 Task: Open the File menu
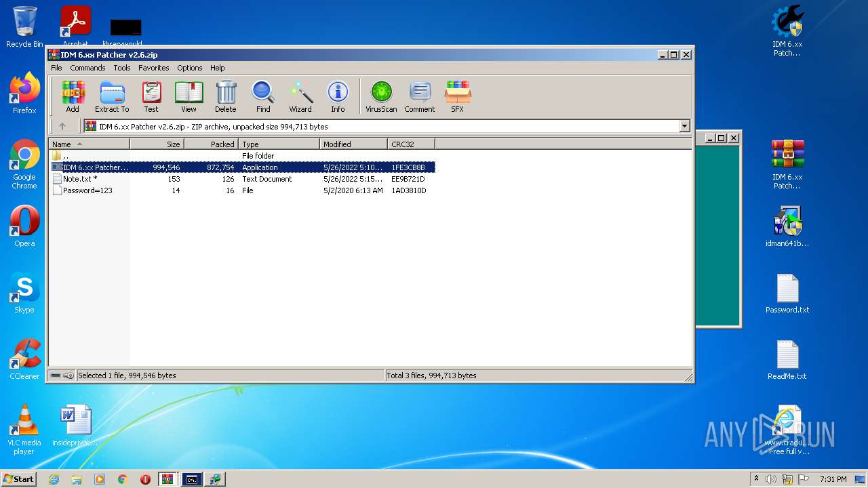pos(56,68)
